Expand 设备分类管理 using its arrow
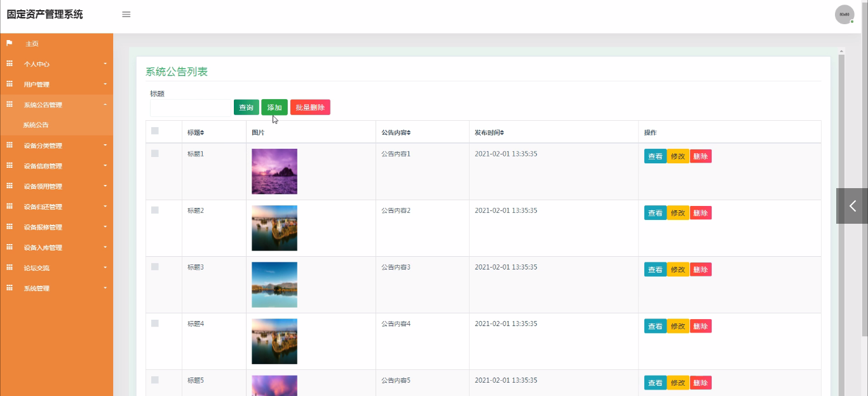Image resolution: width=868 pixels, height=396 pixels. tap(105, 146)
